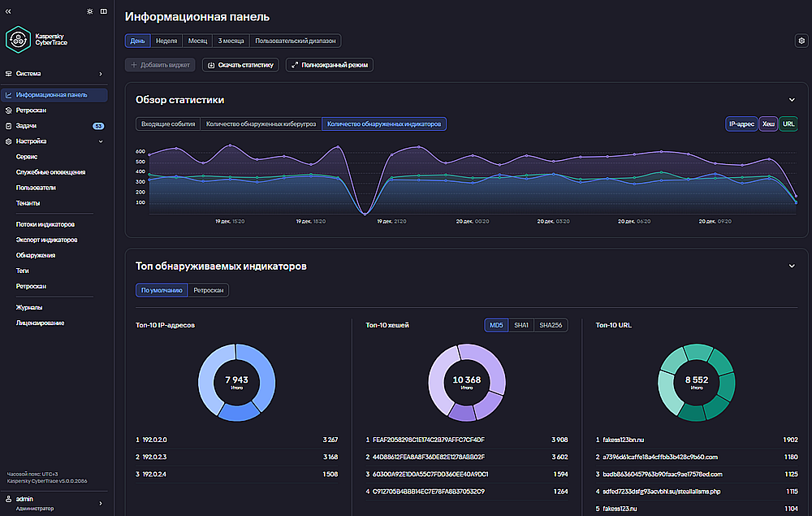Click the Kaspersky CyberTrace logo
The height and width of the screenshot is (516, 812).
tap(37, 39)
